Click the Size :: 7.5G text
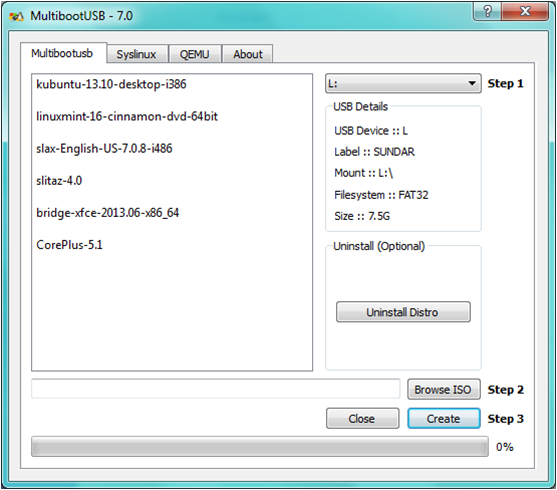 pyautogui.click(x=362, y=216)
